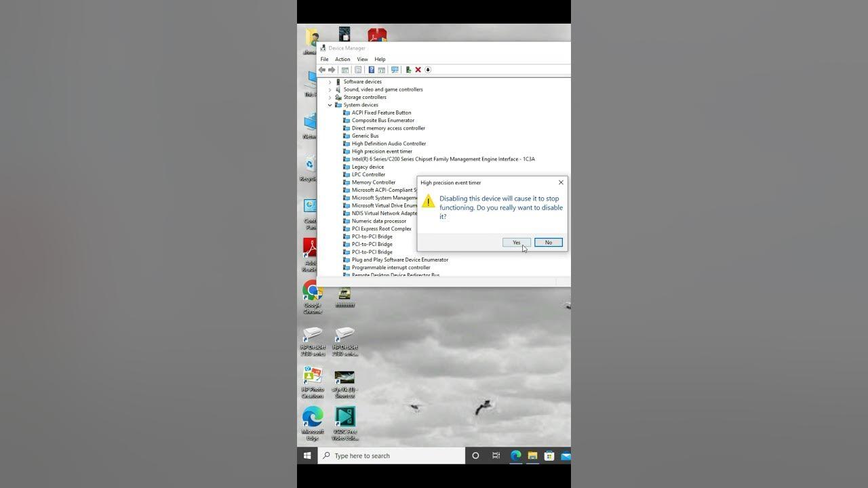Click the taskbar search box
This screenshot has width=868, height=488.
click(x=392, y=455)
